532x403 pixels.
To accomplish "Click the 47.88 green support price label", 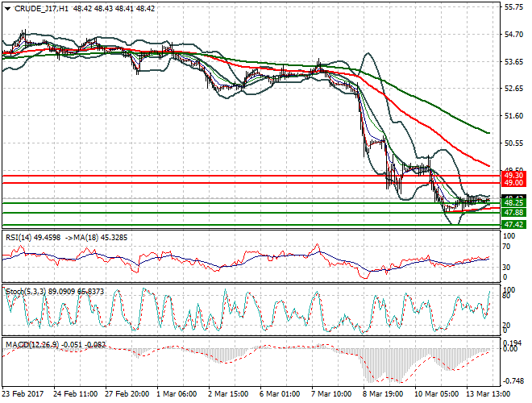I will 513,212.
